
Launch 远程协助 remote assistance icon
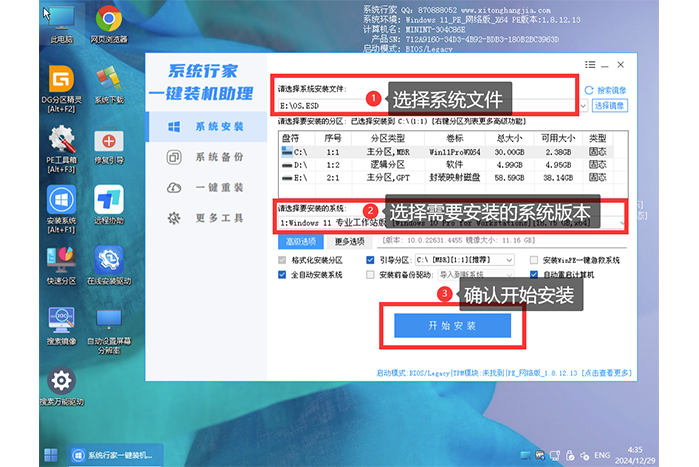[109, 205]
